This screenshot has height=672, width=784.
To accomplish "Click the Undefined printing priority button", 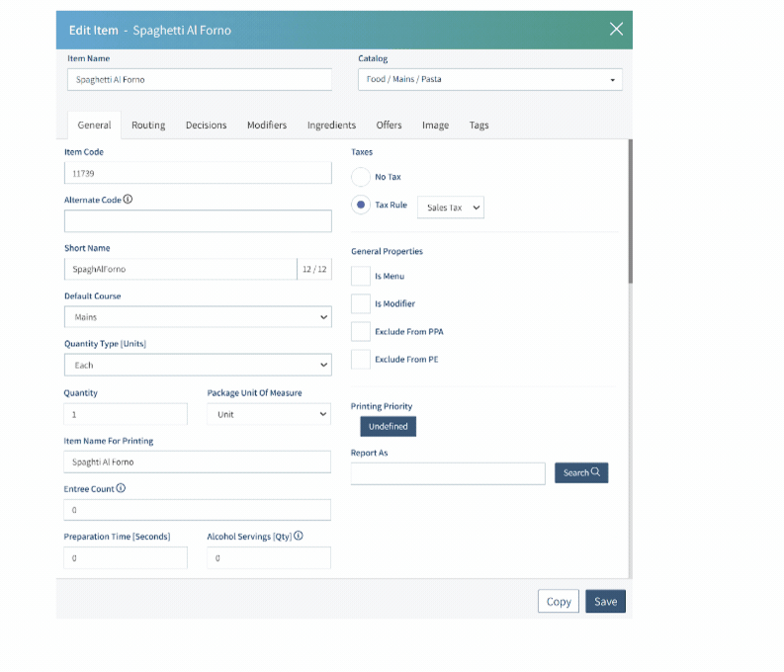I will (388, 426).
